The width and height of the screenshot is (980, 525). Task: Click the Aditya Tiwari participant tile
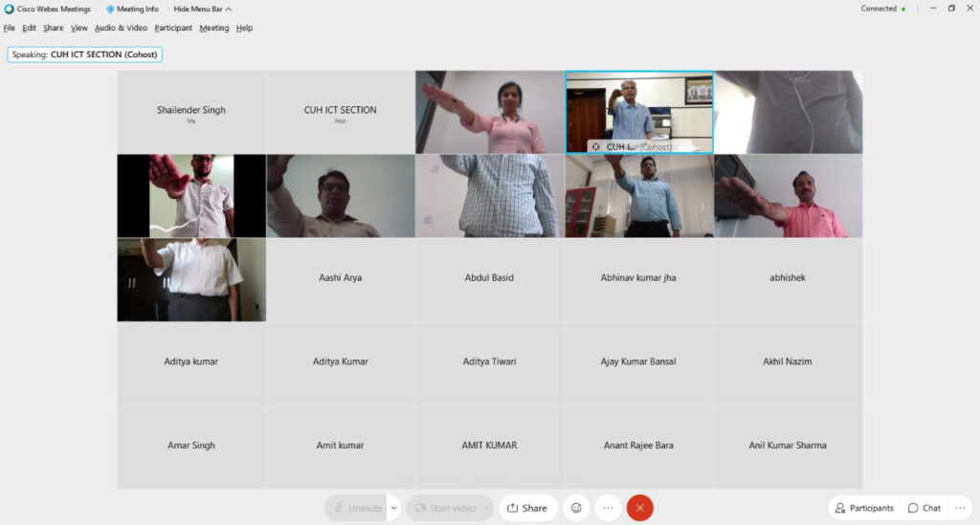(x=489, y=363)
